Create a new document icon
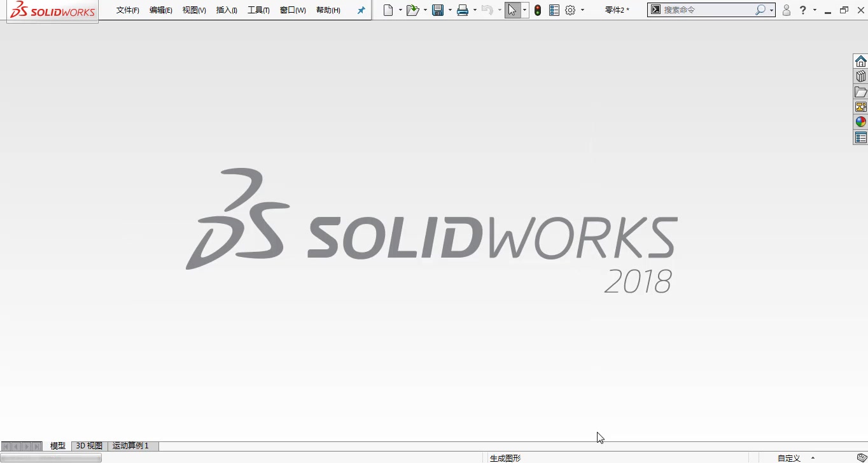 coord(388,10)
